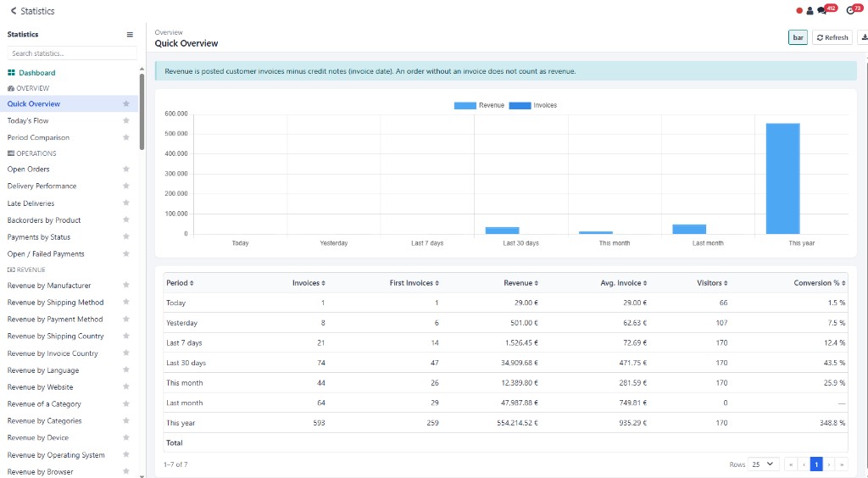Screen dimensions: 868x478
Task: Star the Revenue by Website report
Action: coord(126,386)
